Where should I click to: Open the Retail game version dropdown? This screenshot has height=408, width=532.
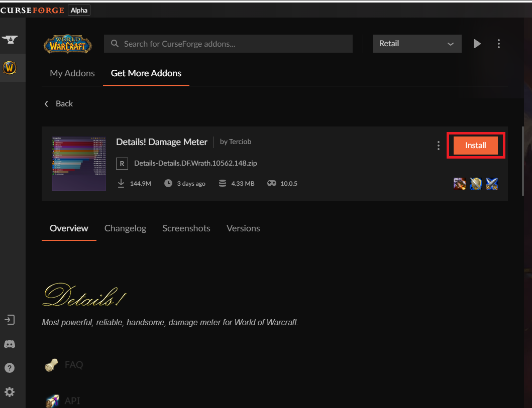pyautogui.click(x=417, y=44)
